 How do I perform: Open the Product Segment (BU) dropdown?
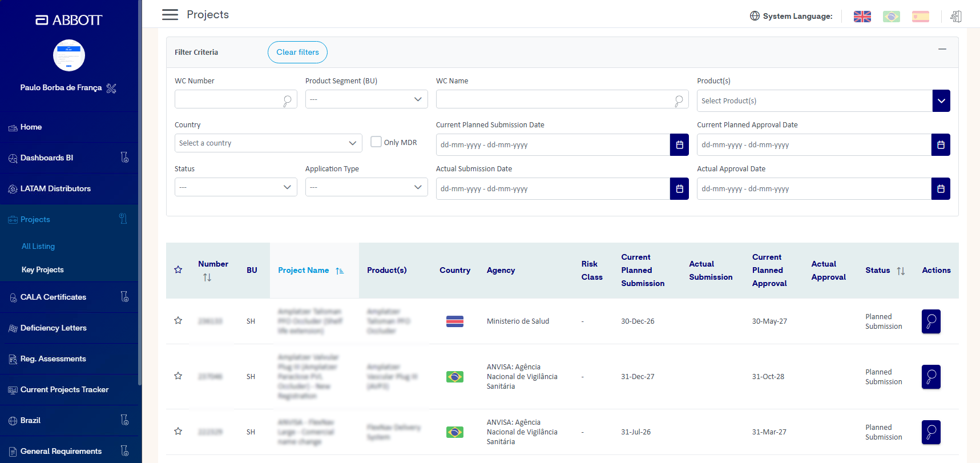[366, 99]
